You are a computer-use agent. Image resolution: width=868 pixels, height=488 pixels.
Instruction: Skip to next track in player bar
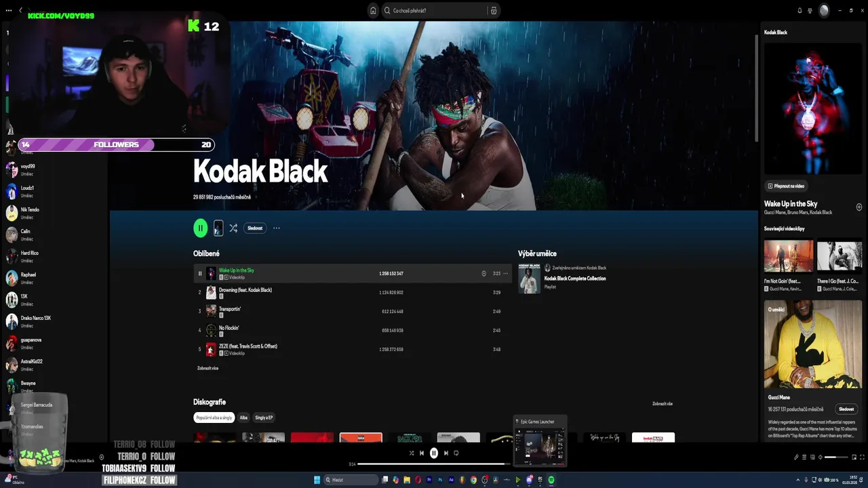click(446, 453)
